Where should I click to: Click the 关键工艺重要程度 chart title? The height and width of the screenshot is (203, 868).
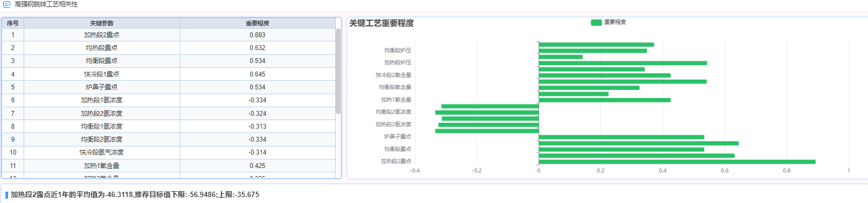pyautogui.click(x=382, y=23)
